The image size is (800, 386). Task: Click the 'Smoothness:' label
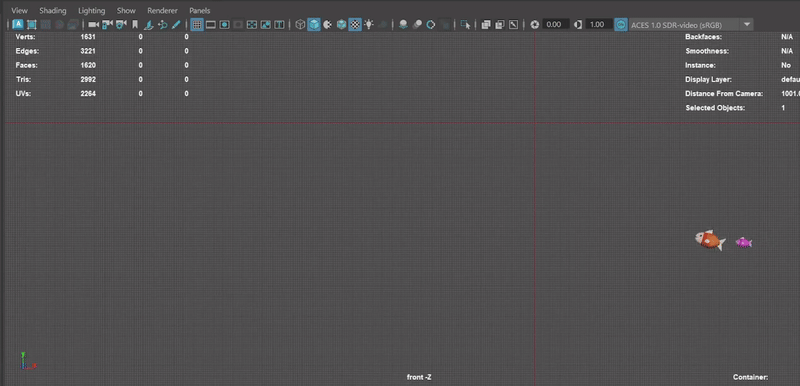pos(707,51)
